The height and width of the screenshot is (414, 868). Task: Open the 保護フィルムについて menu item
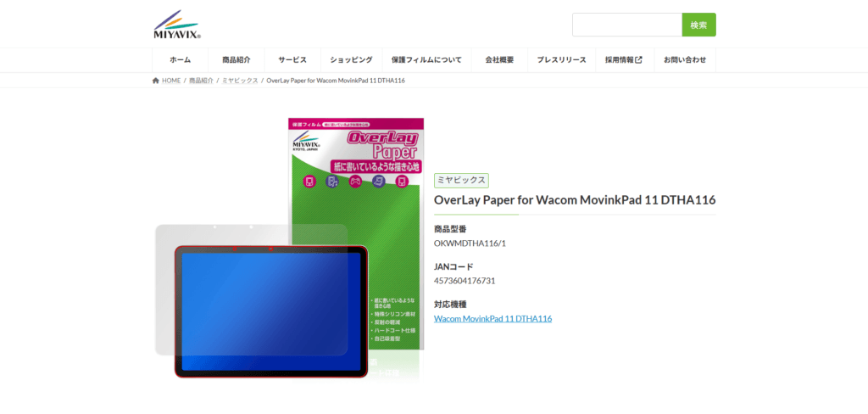coord(426,60)
